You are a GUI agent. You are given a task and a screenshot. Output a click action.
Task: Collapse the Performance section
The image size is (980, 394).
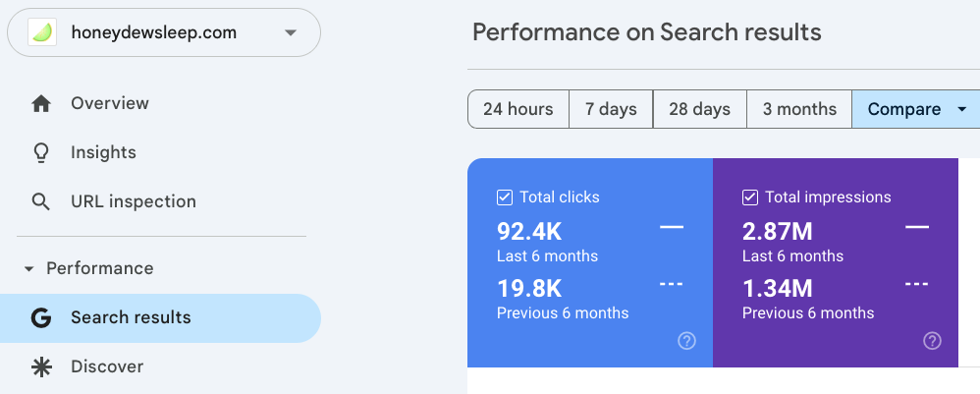click(28, 268)
